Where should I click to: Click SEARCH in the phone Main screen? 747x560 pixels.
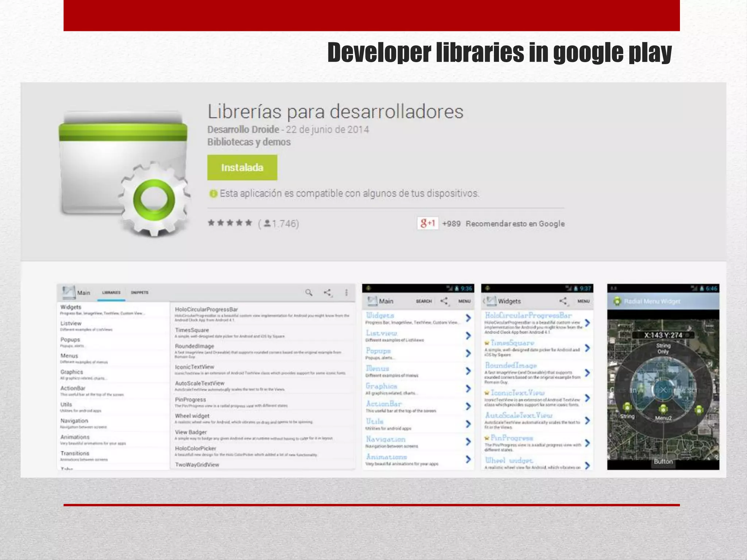click(x=423, y=301)
